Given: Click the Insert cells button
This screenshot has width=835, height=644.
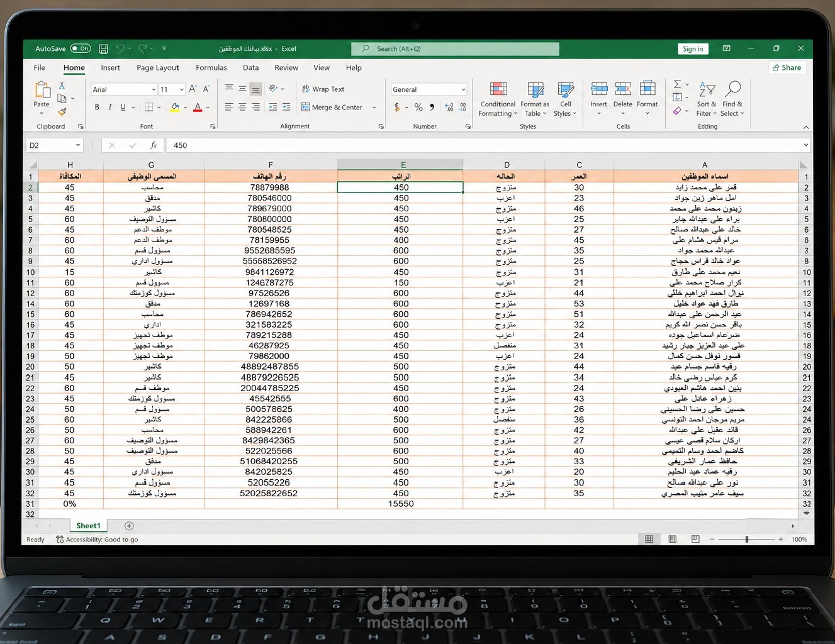Looking at the screenshot, I should pos(599,98).
